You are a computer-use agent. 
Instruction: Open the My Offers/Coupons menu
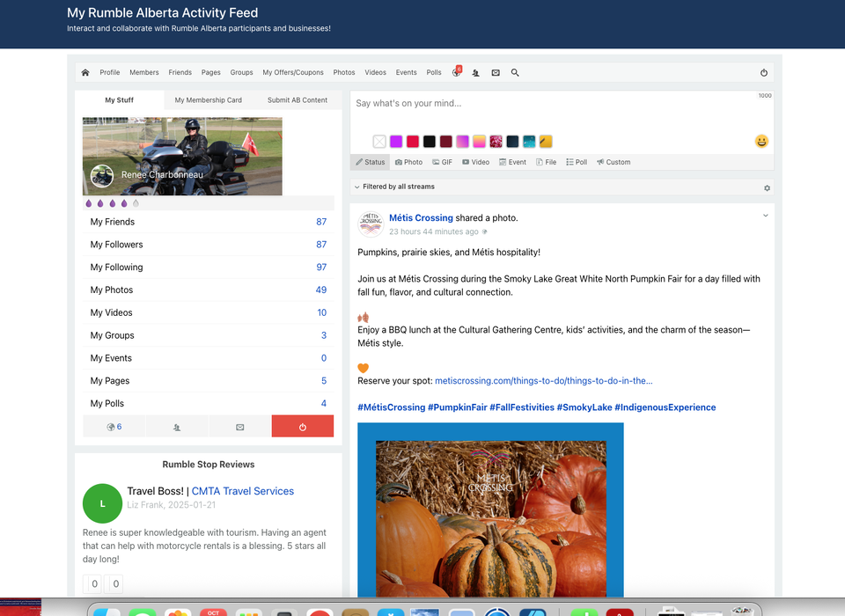292,73
